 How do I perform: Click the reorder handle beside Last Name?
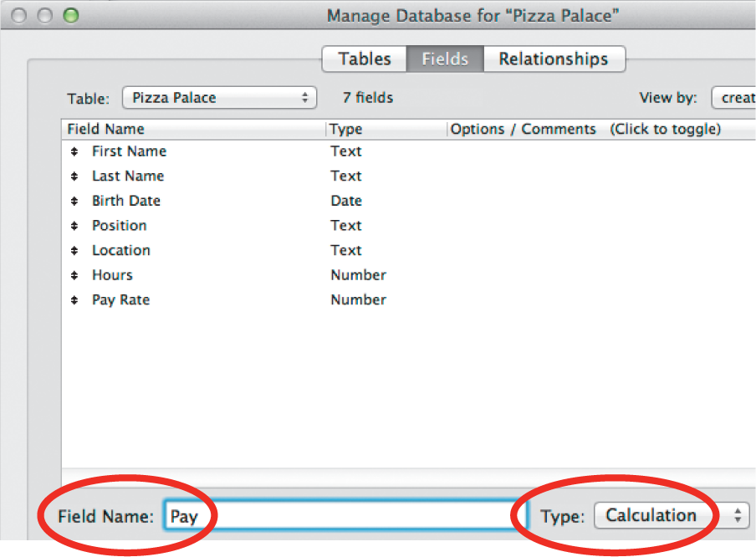(x=74, y=176)
